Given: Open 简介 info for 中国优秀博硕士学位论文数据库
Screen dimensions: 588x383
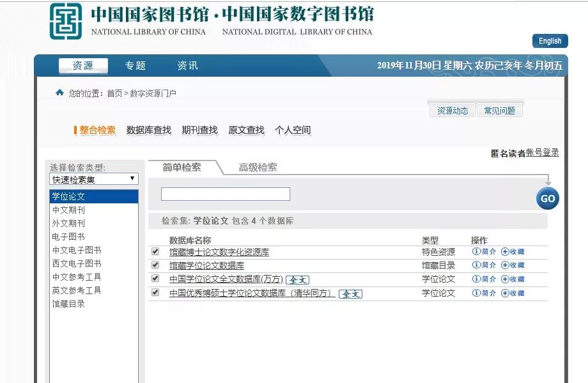Looking at the screenshot, I should [484, 293].
